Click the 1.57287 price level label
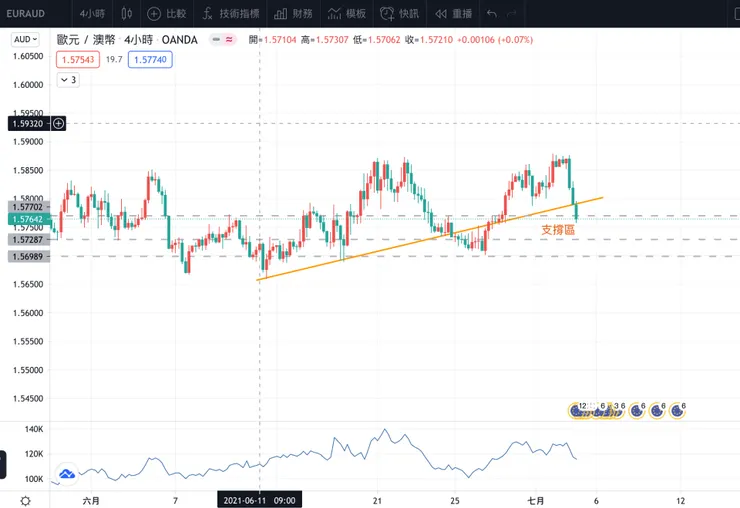The image size is (740, 508). click(x=28, y=239)
